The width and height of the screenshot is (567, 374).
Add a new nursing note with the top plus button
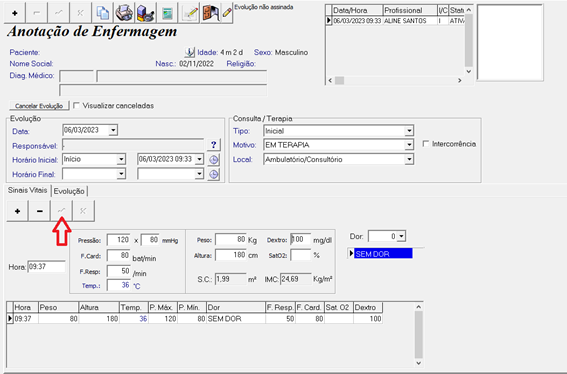click(x=15, y=13)
